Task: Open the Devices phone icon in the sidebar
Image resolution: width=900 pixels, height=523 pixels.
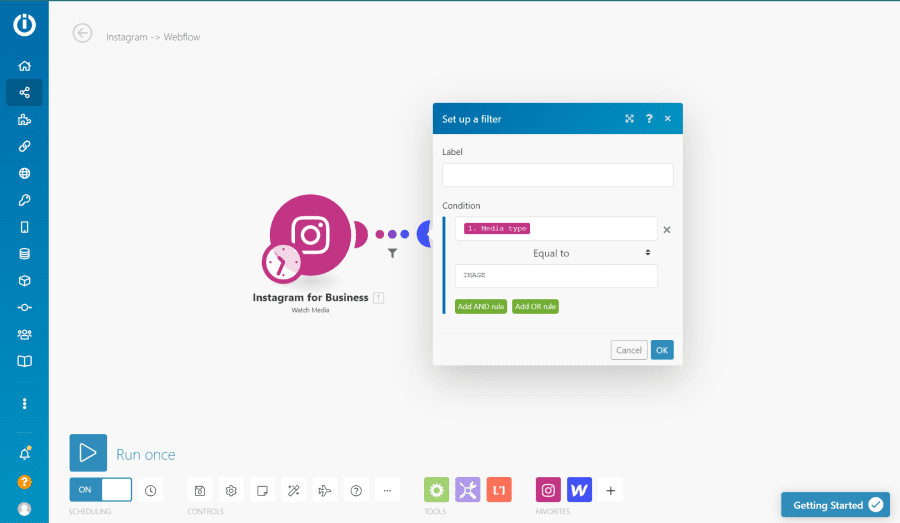Action: click(24, 227)
